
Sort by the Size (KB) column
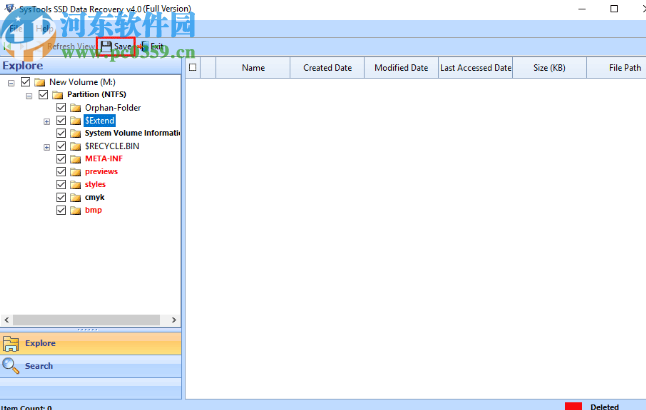[x=549, y=68]
